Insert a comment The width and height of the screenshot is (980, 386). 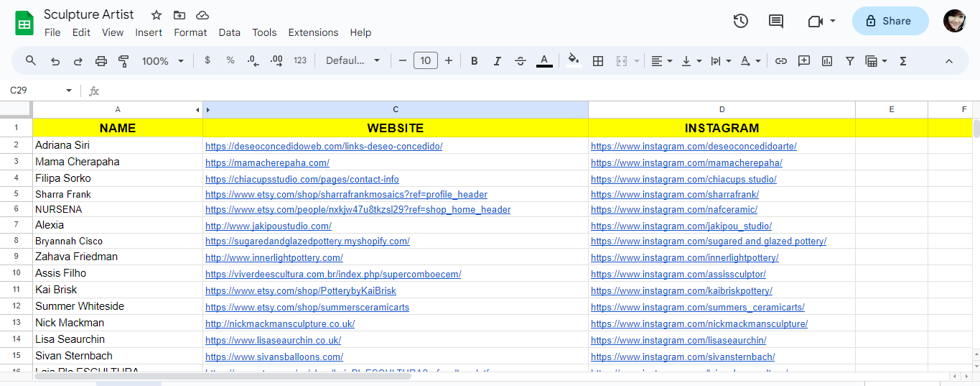pyautogui.click(x=804, y=61)
